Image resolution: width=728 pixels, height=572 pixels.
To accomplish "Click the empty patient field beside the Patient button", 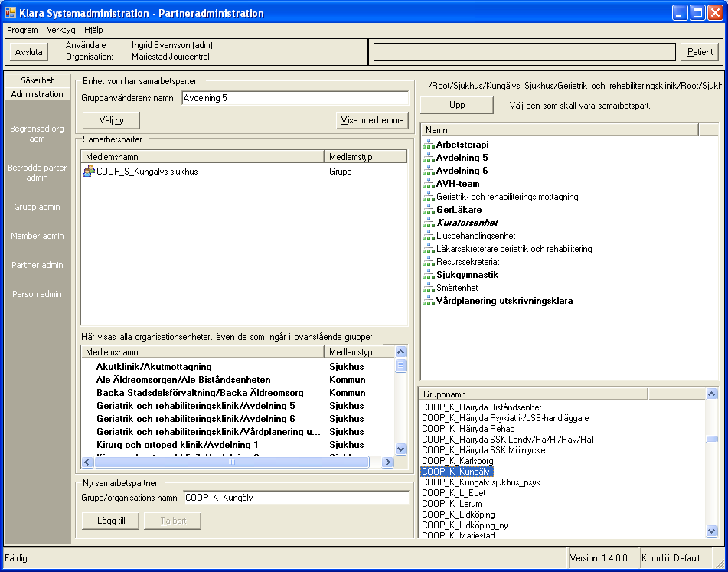I will point(524,52).
